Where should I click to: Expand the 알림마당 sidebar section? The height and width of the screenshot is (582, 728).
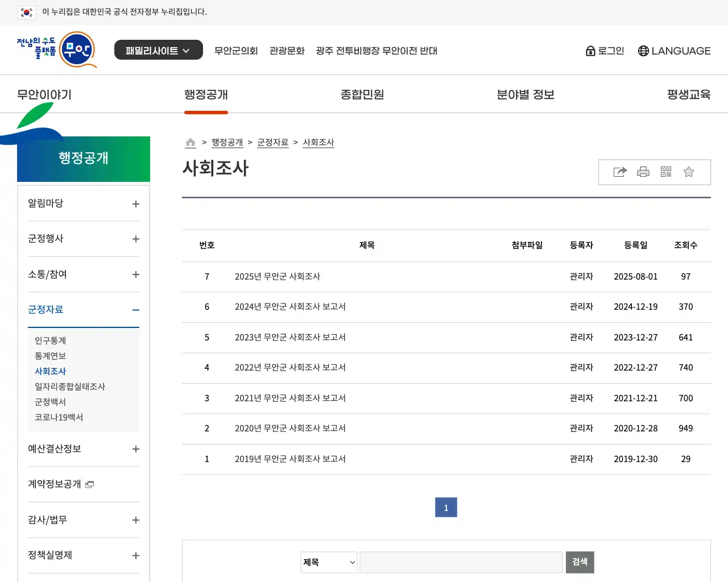coord(136,204)
